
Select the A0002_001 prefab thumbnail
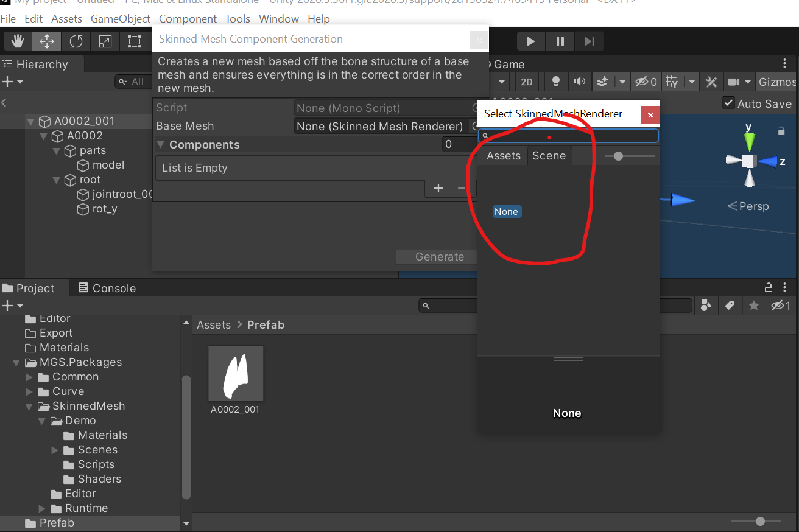click(x=236, y=374)
